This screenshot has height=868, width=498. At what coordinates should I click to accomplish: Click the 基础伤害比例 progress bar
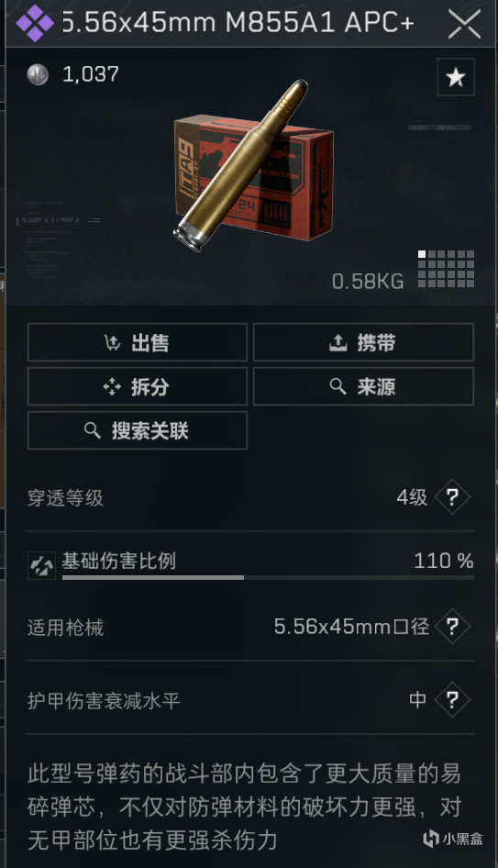click(x=268, y=577)
